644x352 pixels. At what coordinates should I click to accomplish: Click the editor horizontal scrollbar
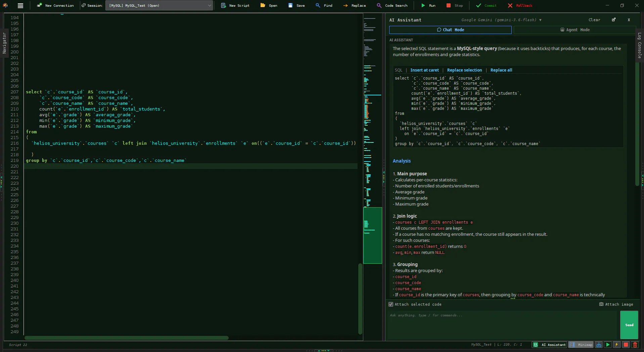[127, 338]
